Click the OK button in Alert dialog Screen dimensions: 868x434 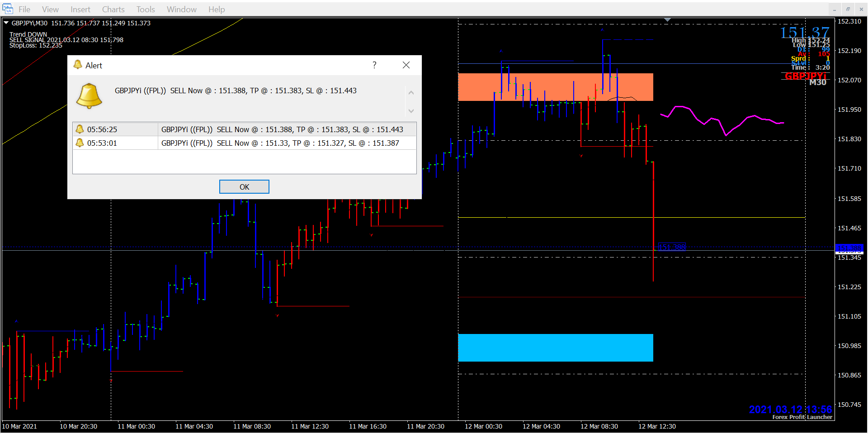pyautogui.click(x=244, y=187)
